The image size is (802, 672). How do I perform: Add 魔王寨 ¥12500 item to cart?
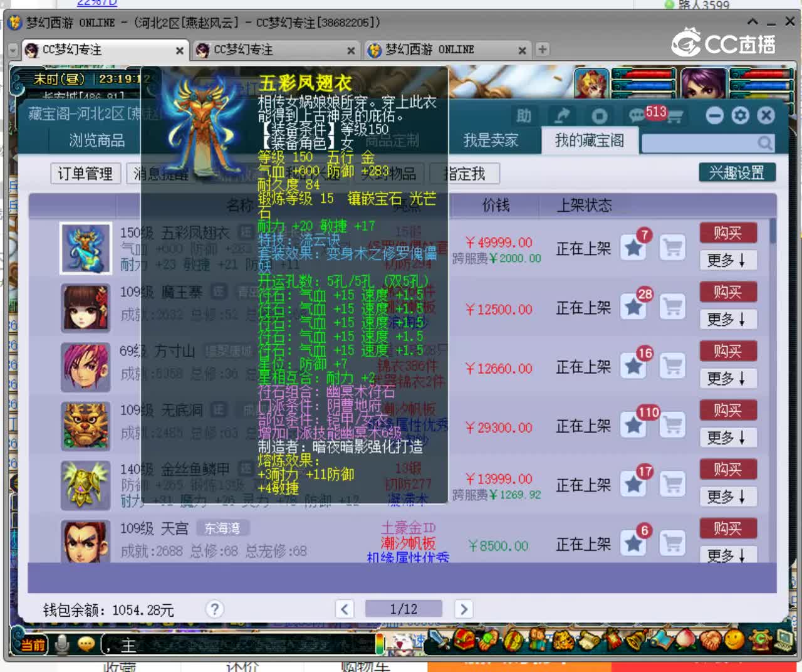(673, 307)
